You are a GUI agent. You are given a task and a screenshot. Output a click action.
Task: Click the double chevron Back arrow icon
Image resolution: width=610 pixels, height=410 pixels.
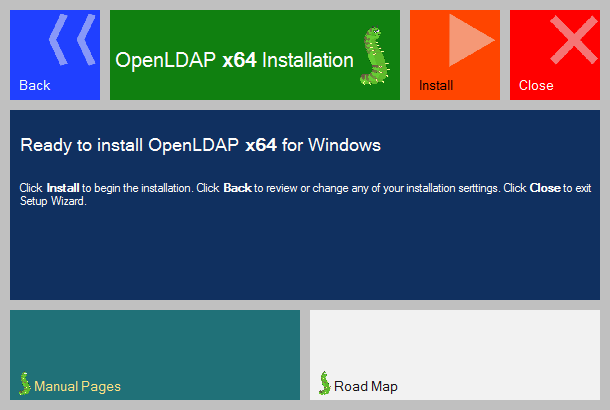pyautogui.click(x=72, y=39)
